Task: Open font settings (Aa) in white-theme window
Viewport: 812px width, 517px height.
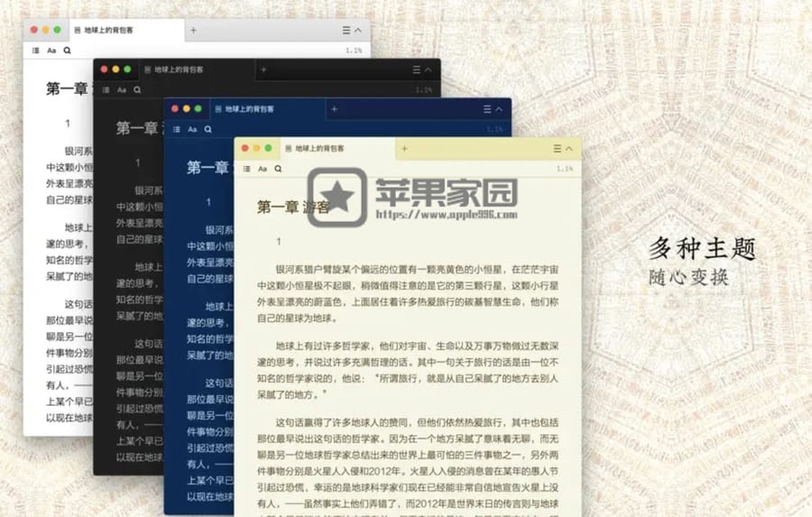Action: [51, 51]
